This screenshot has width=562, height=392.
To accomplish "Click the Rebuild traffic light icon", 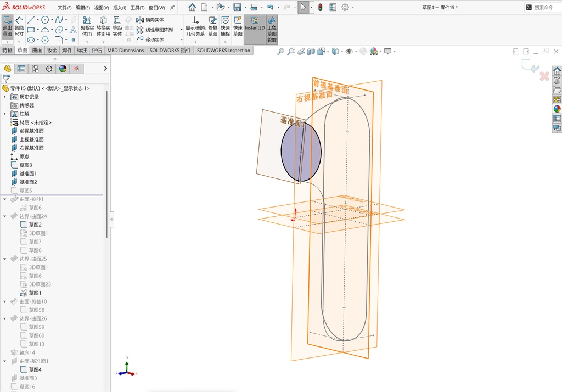I will 320,7.
